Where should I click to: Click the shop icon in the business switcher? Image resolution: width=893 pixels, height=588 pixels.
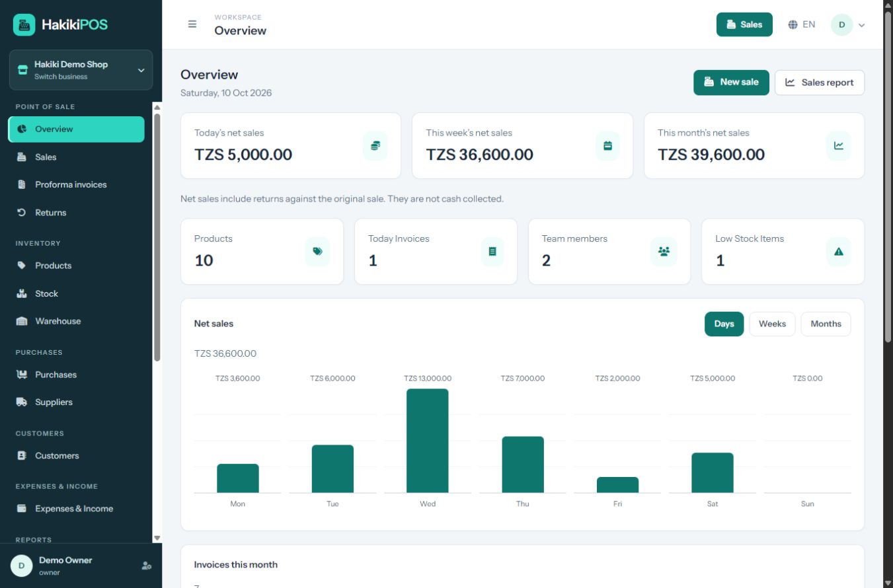(x=22, y=70)
